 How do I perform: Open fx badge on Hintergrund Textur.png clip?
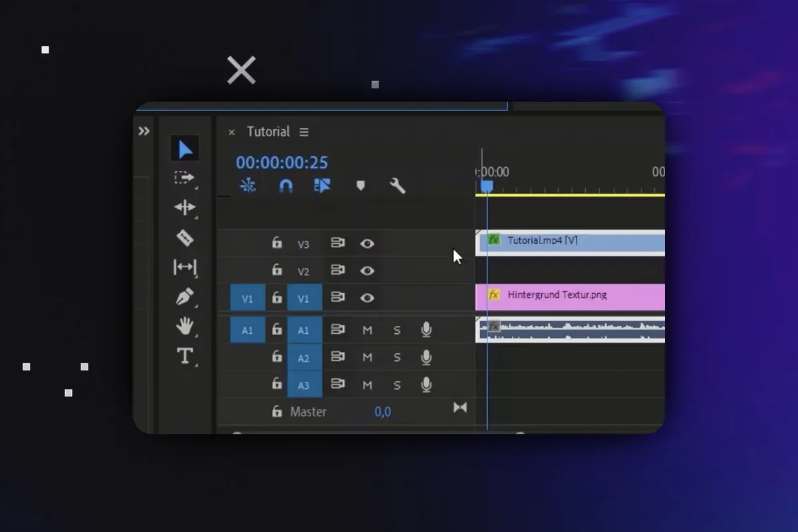[x=493, y=295]
